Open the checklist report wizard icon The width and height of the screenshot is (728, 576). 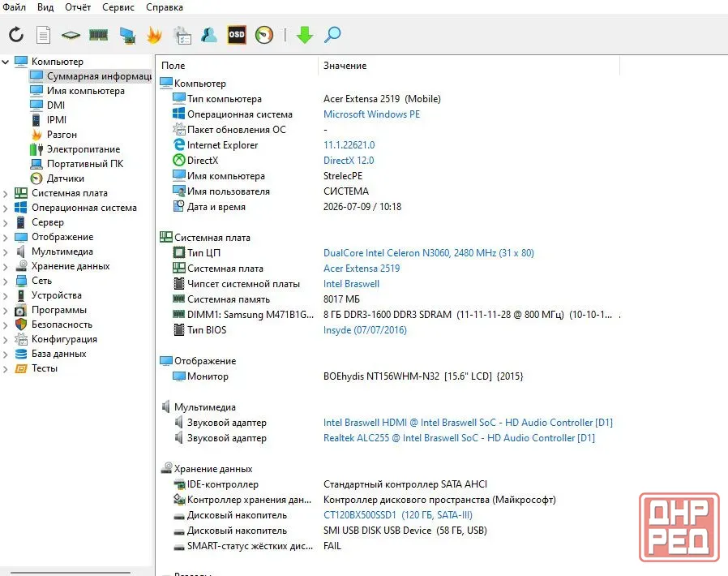tap(182, 35)
